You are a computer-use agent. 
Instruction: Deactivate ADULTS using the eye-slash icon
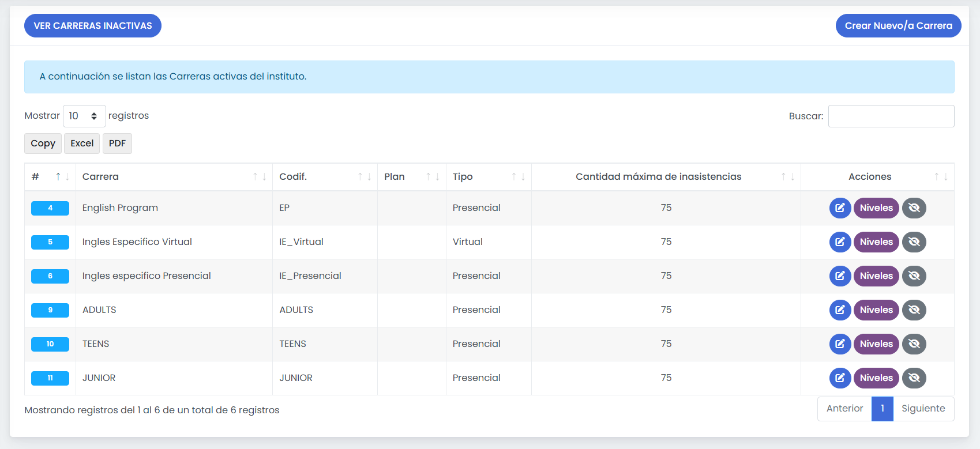tap(914, 310)
